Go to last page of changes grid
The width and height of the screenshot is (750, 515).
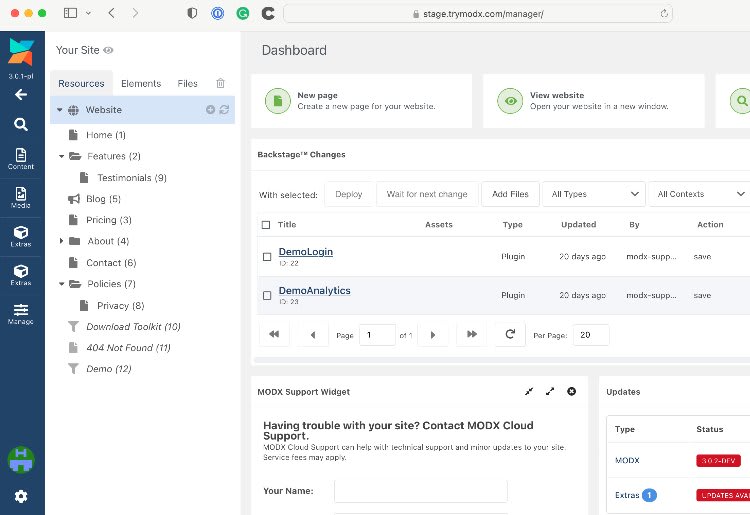[472, 334]
